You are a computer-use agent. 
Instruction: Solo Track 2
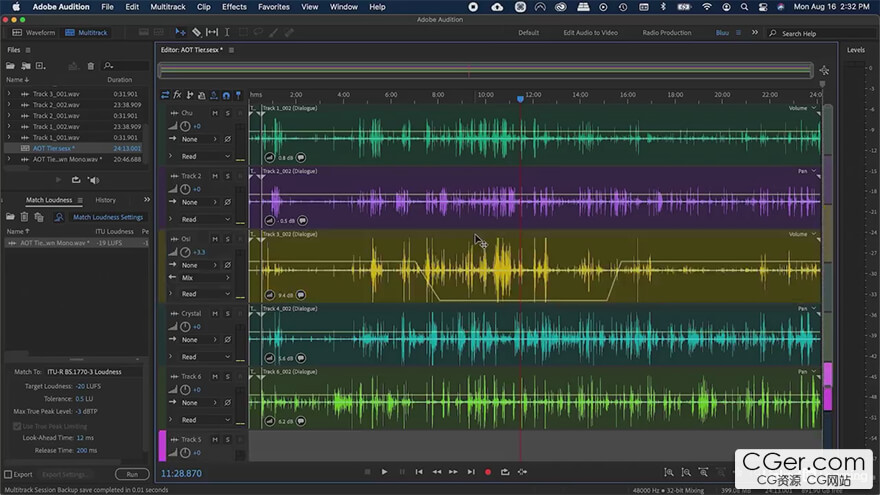click(x=228, y=176)
